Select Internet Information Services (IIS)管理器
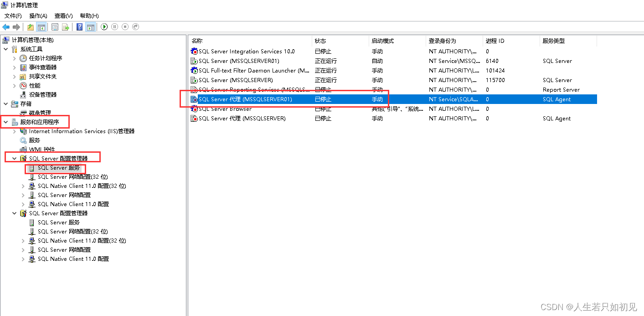The width and height of the screenshot is (644, 316). click(82, 131)
